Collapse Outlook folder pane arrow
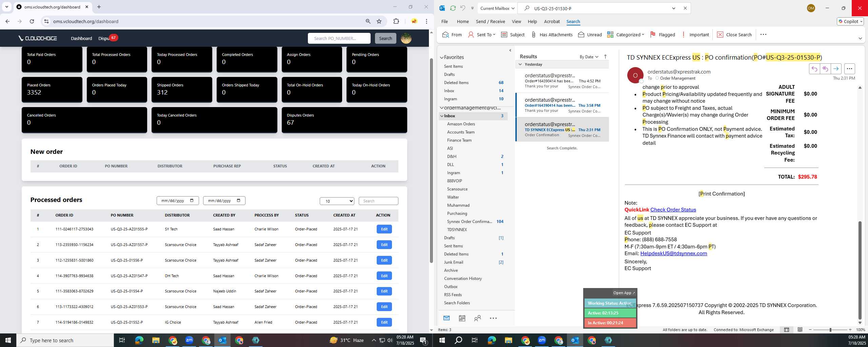The height and width of the screenshot is (347, 868). pyautogui.click(x=510, y=50)
